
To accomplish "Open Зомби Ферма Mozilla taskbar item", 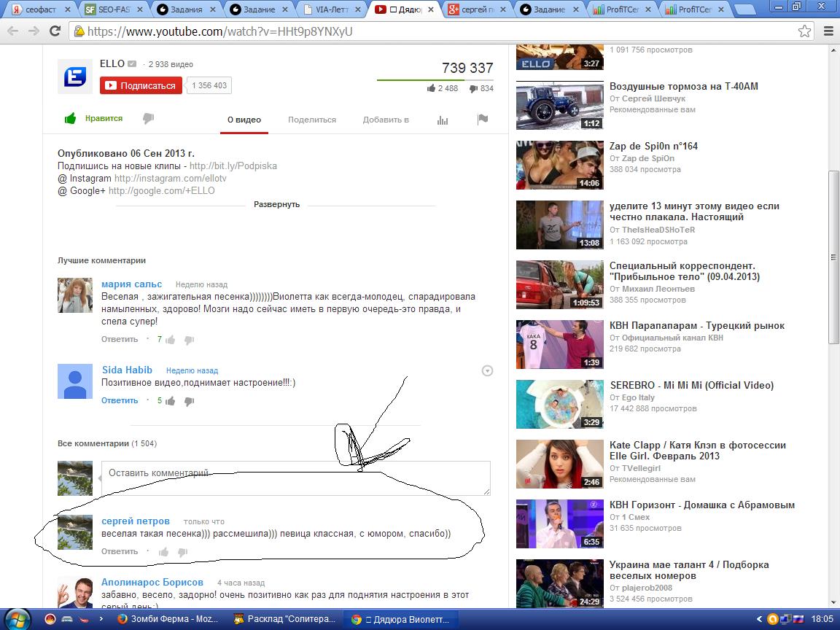I will coord(168,619).
